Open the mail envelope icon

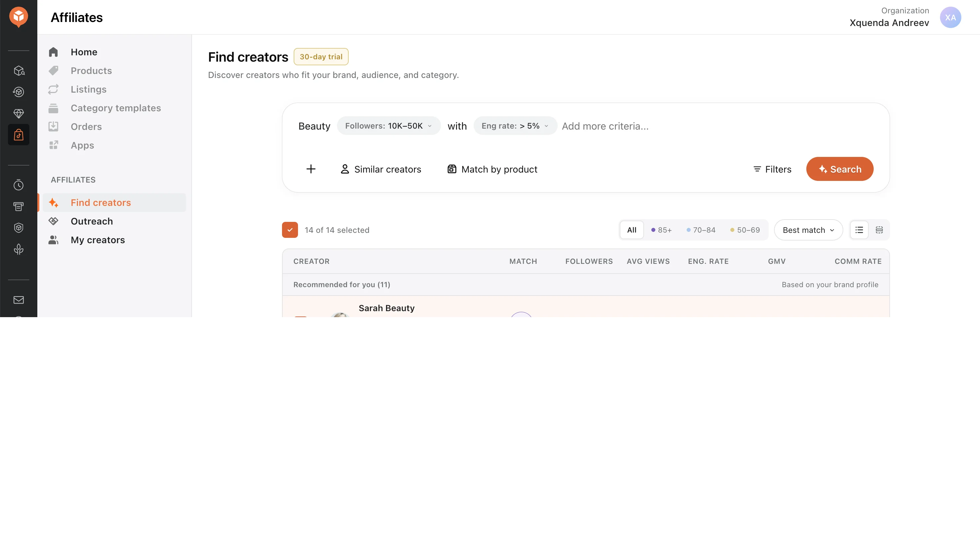tap(19, 300)
